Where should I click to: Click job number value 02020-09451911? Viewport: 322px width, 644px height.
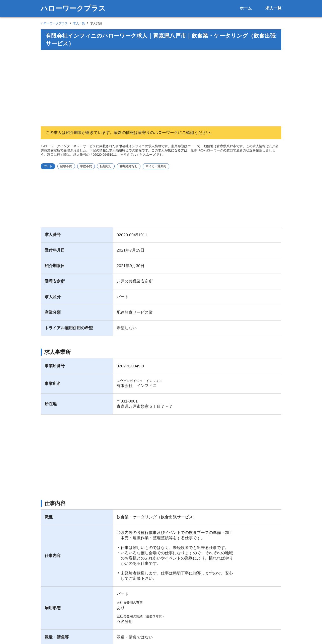[132, 235]
